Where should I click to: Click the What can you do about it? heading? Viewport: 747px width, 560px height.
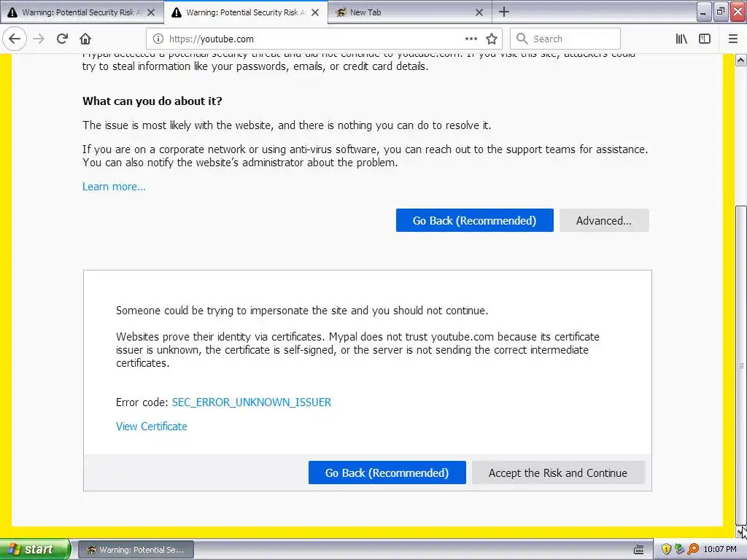coord(152,101)
